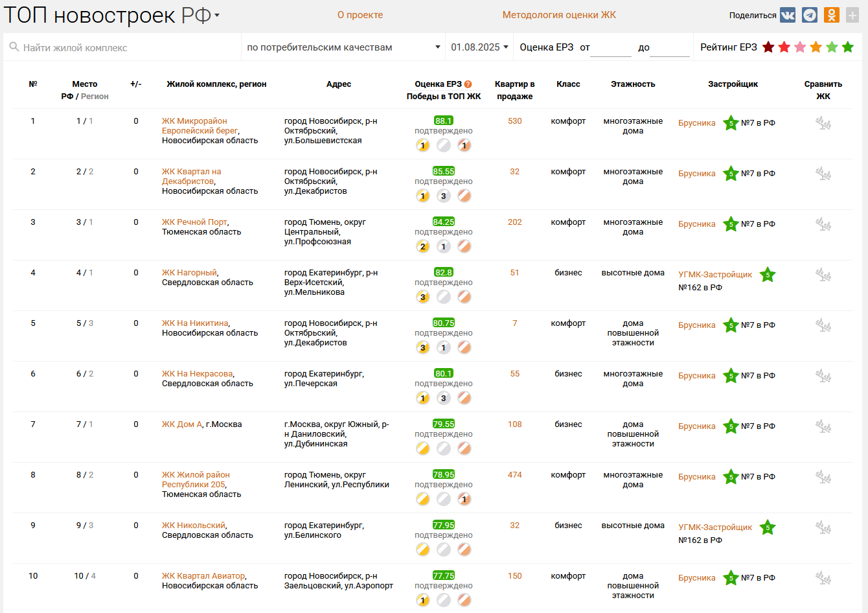Screen dimensions: 868x613
Task: Click the orange help icon near Оценка ЕРЗ
Action: click(x=468, y=84)
